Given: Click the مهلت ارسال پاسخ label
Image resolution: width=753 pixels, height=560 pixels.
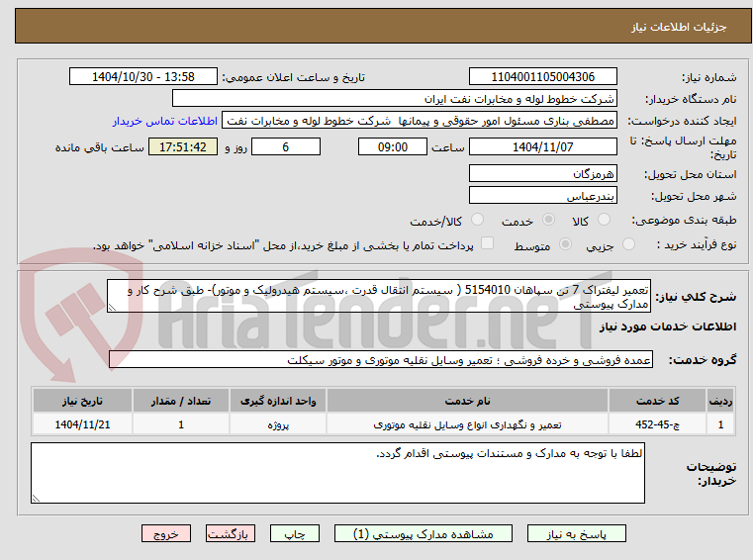Looking at the screenshot, I should tap(683, 147).
